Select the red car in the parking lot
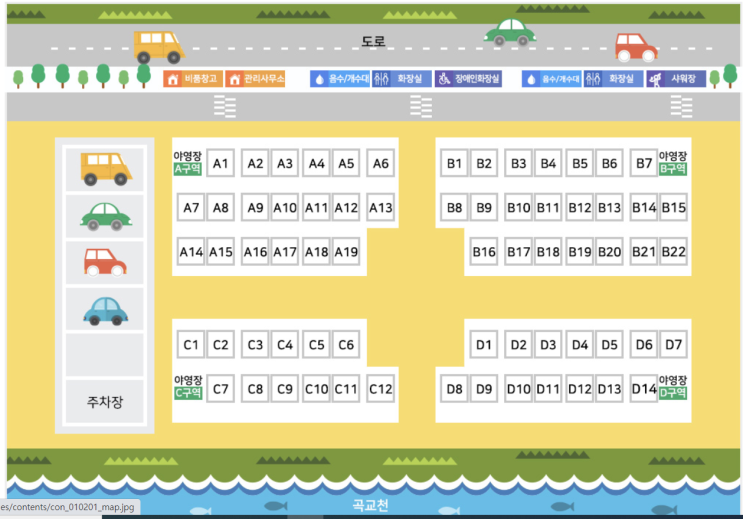The image size is (743, 519). pyautogui.click(x=105, y=263)
